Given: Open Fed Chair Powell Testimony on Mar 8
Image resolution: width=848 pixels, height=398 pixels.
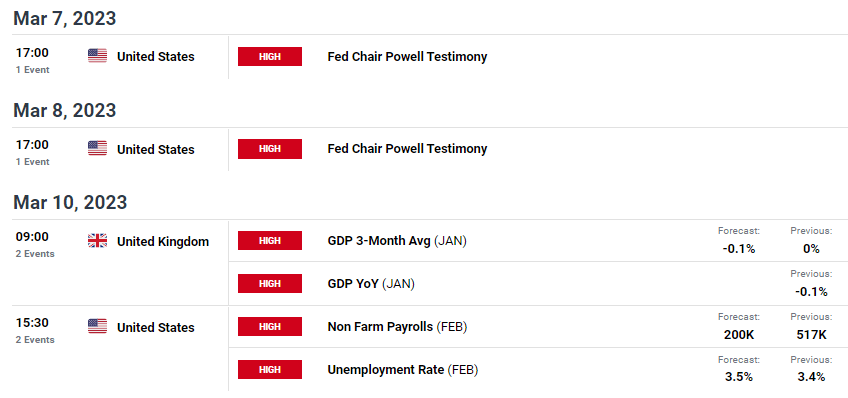Looking at the screenshot, I should coord(407,149).
